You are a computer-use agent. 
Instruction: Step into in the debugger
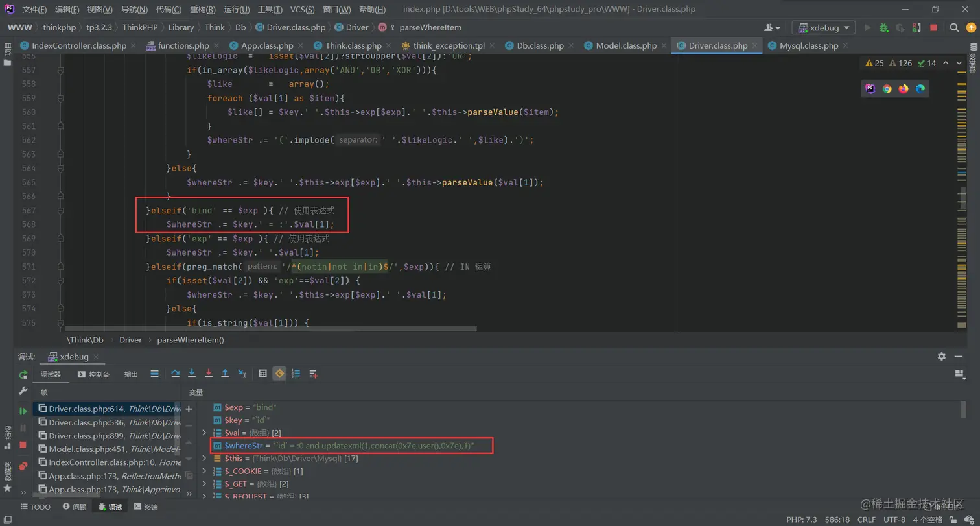coord(192,374)
